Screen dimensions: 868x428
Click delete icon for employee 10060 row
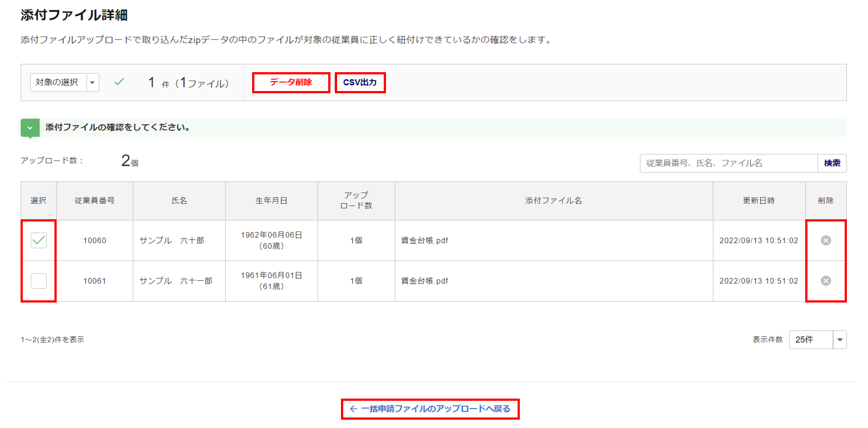click(x=826, y=240)
